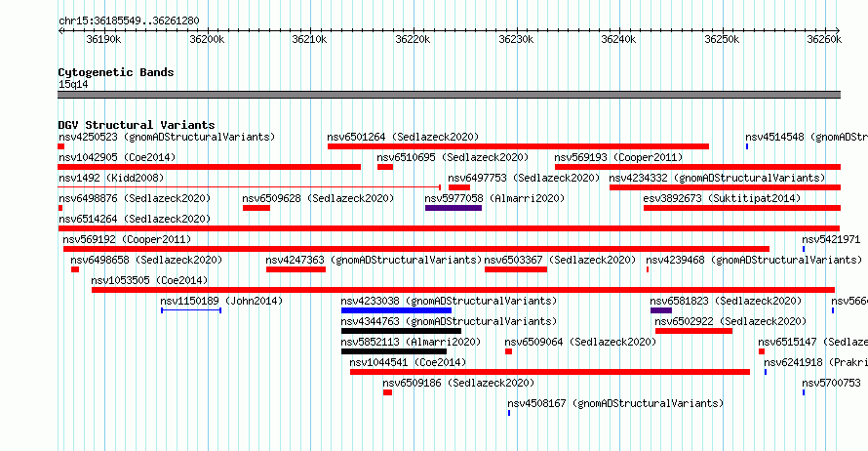Image resolution: width=868 pixels, height=451 pixels.
Task: Click the nsv6498876 (Sedlazeck2020) label
Action: tap(135, 198)
